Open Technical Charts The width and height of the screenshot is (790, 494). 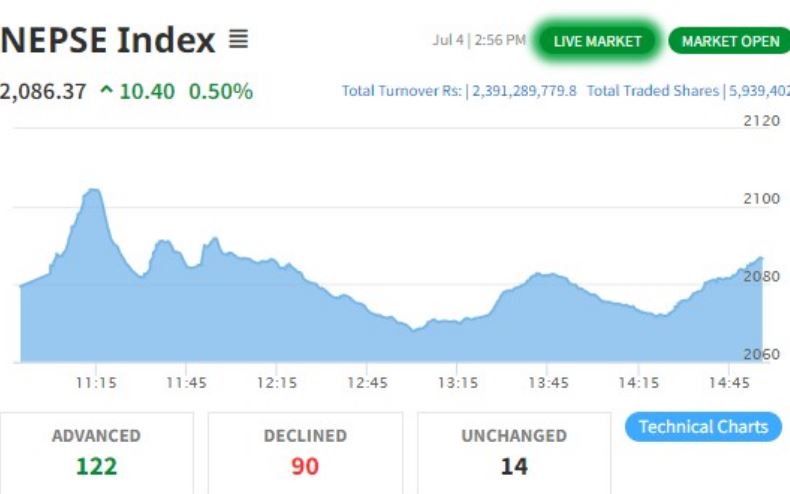[x=703, y=427]
